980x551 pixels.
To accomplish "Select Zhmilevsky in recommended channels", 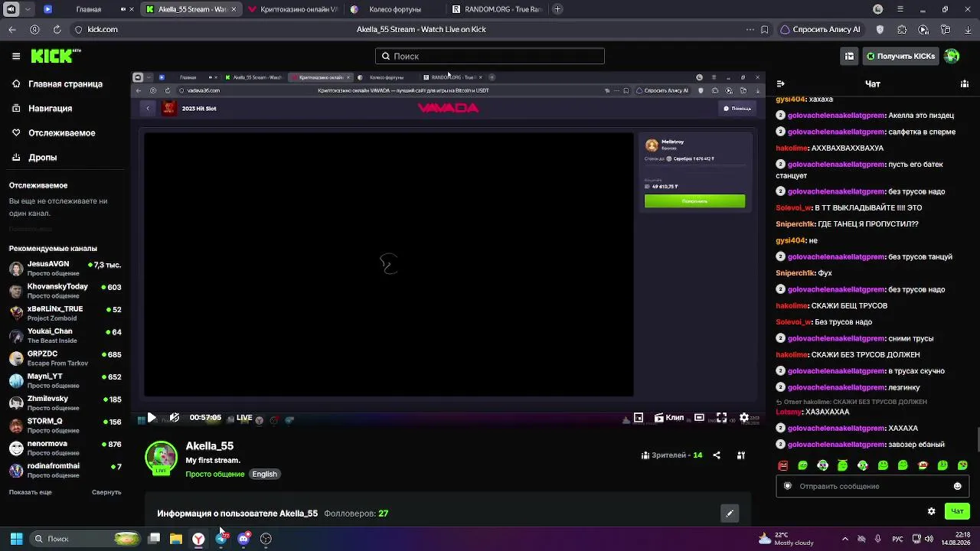I will coord(65,403).
